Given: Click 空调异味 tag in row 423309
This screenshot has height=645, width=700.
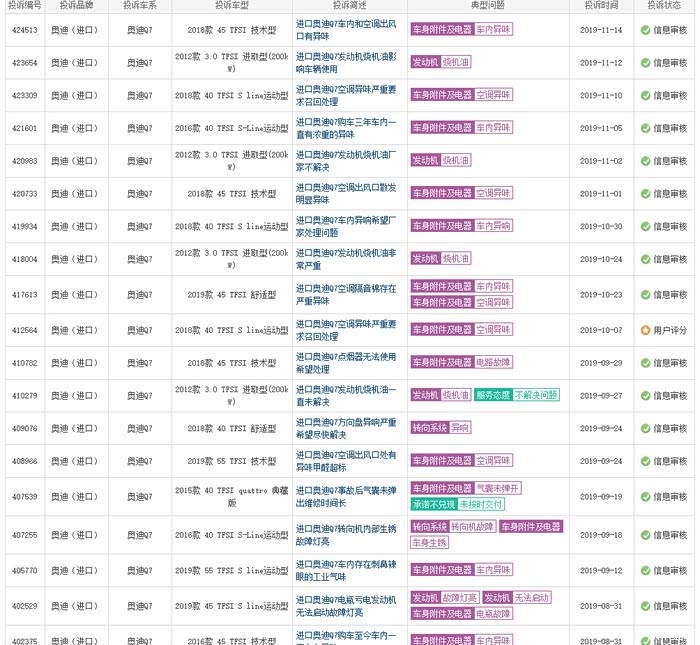Looking at the screenshot, I should click(493, 95).
